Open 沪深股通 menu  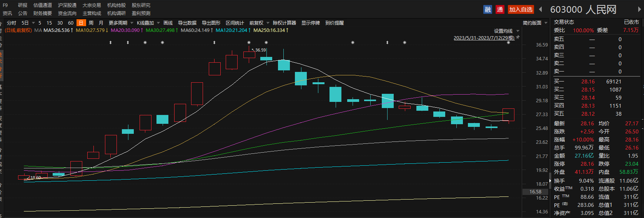[67, 5]
